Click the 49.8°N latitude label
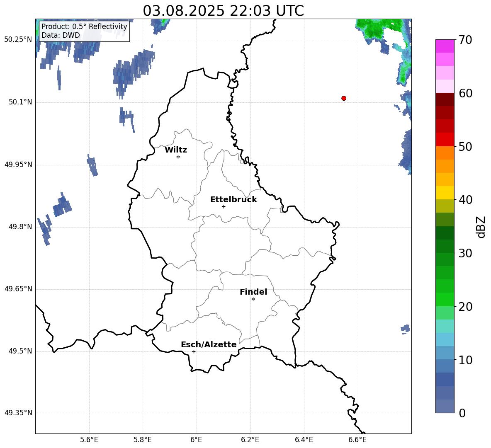The height and width of the screenshot is (448, 491). tap(20, 227)
